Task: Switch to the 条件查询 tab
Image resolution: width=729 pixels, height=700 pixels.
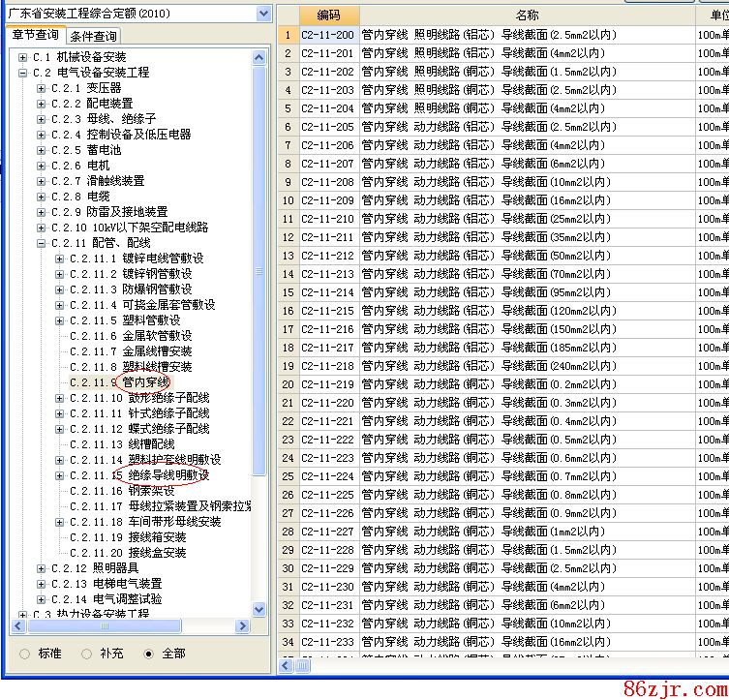Action: click(95, 37)
